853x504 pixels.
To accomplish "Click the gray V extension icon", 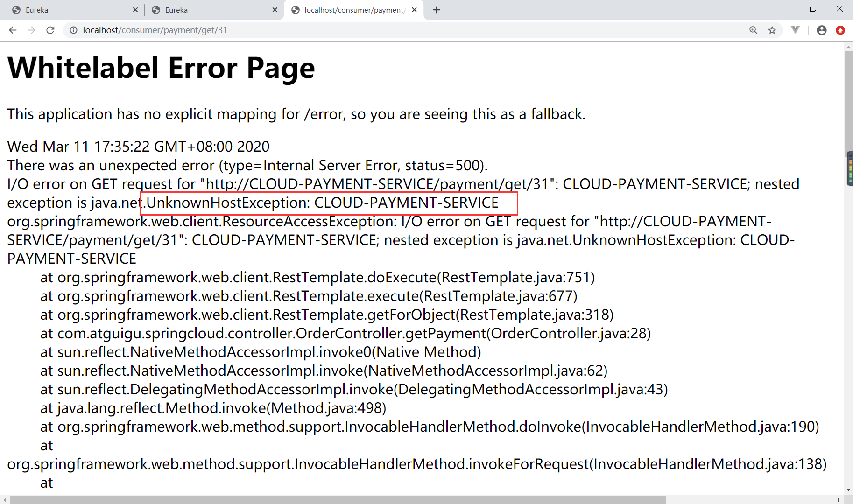I will [796, 30].
